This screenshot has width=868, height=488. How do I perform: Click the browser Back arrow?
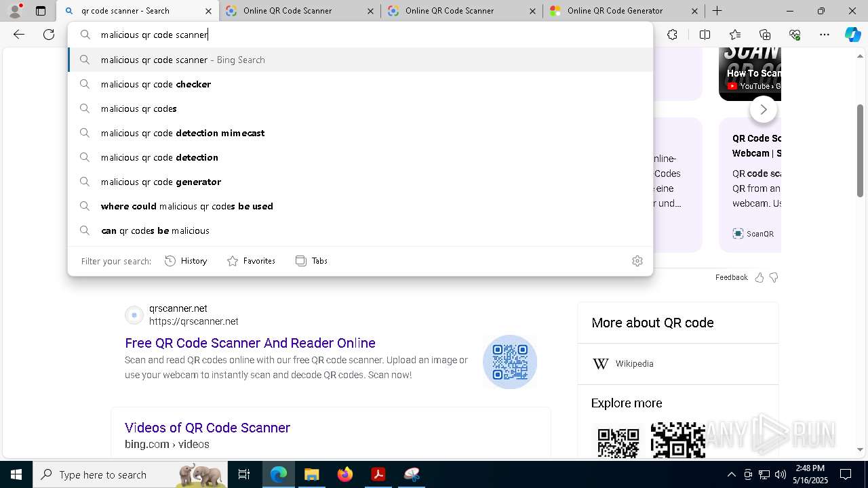tap(19, 35)
